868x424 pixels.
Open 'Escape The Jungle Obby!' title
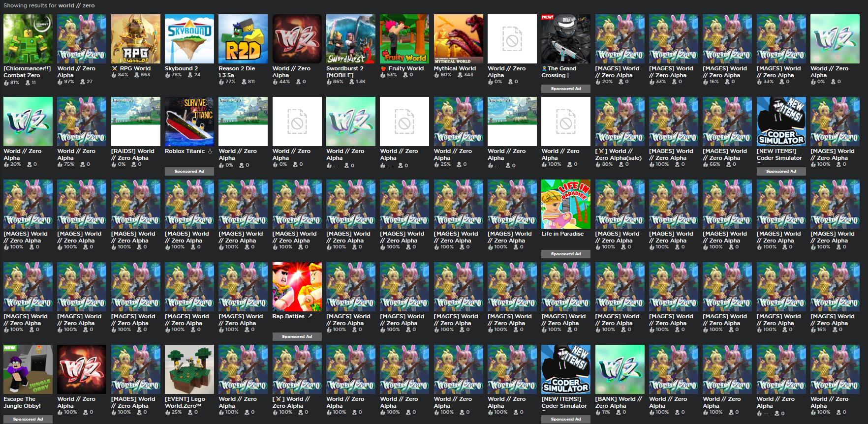tap(22, 402)
